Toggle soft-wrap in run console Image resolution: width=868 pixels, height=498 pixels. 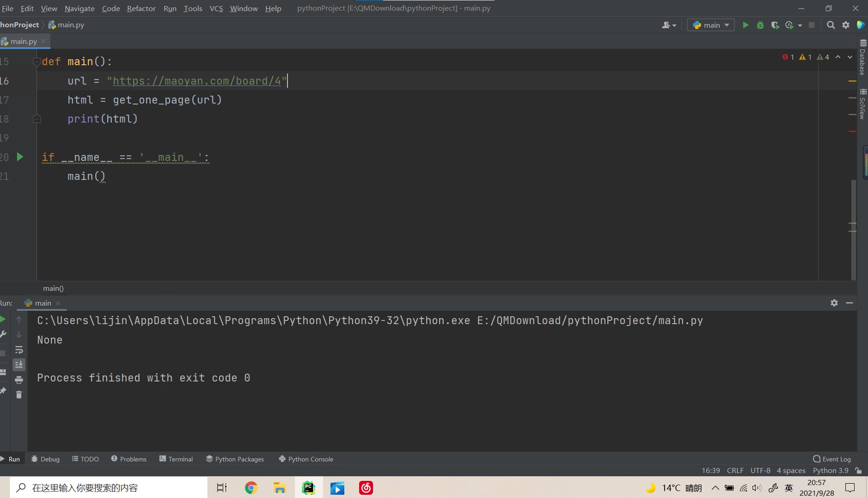(x=19, y=350)
